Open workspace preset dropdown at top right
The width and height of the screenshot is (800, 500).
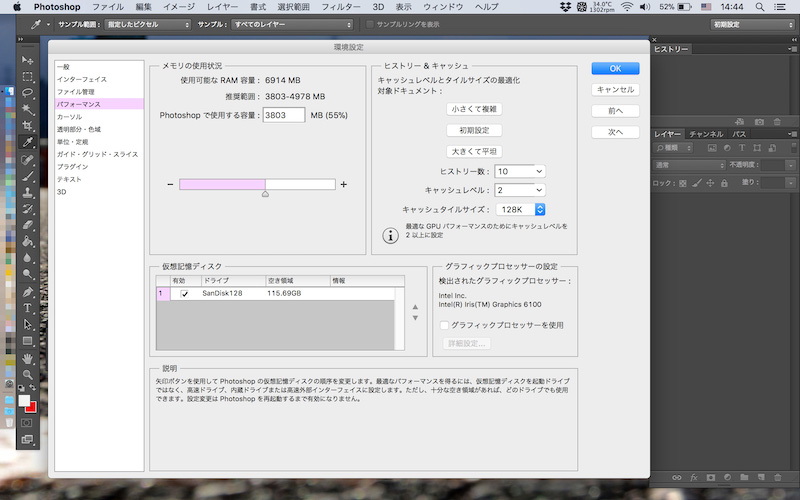753,24
